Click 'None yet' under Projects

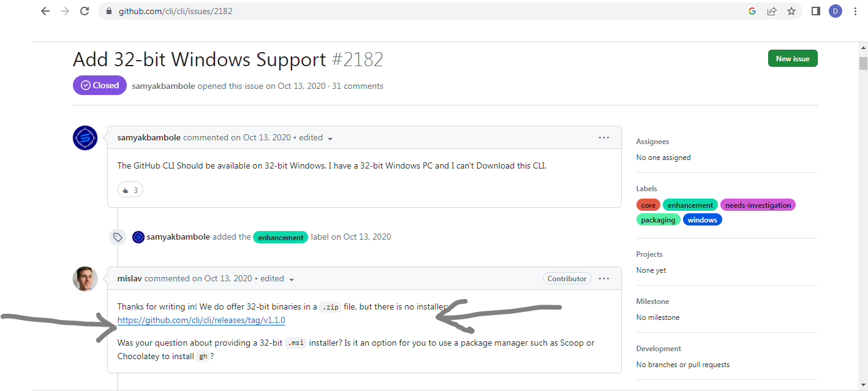[x=651, y=270]
